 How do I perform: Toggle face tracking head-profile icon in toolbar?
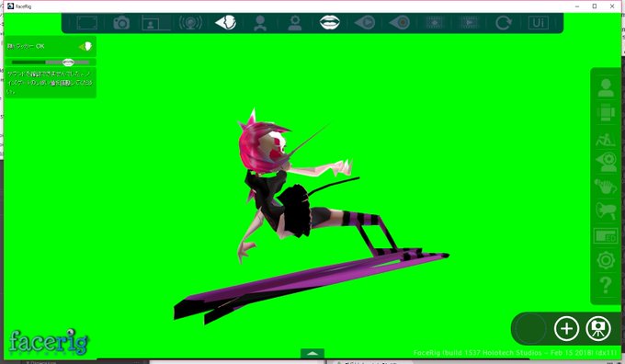[225, 23]
